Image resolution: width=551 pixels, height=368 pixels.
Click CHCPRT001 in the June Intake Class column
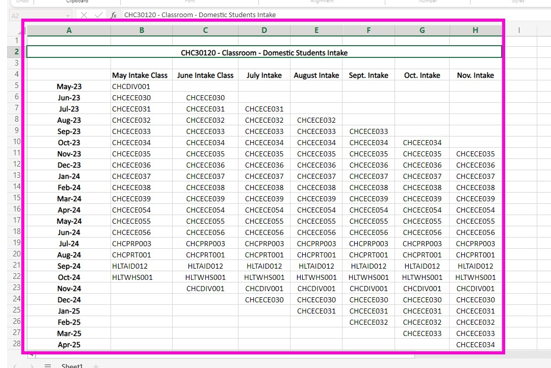205,255
